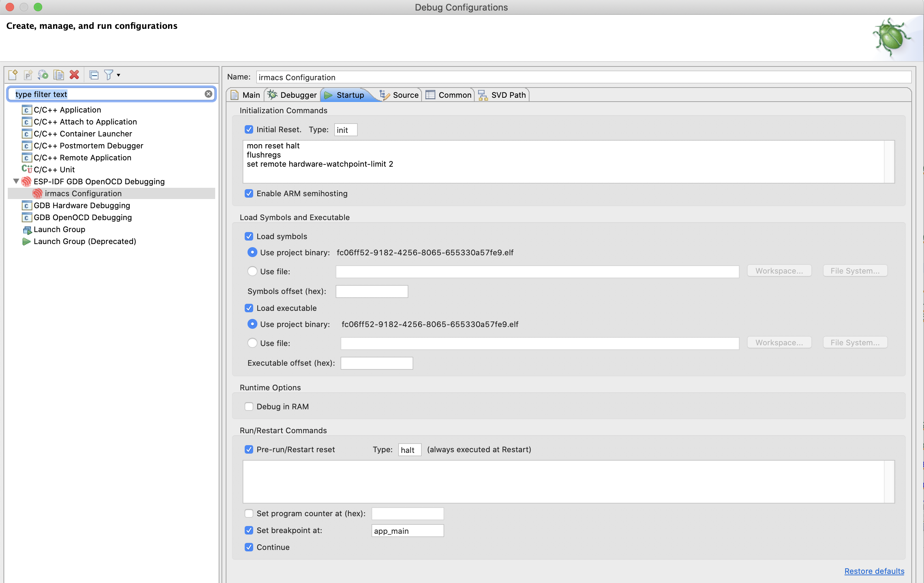The image size is (924, 583).
Task: Clear the type filter text field
Action: (x=208, y=94)
